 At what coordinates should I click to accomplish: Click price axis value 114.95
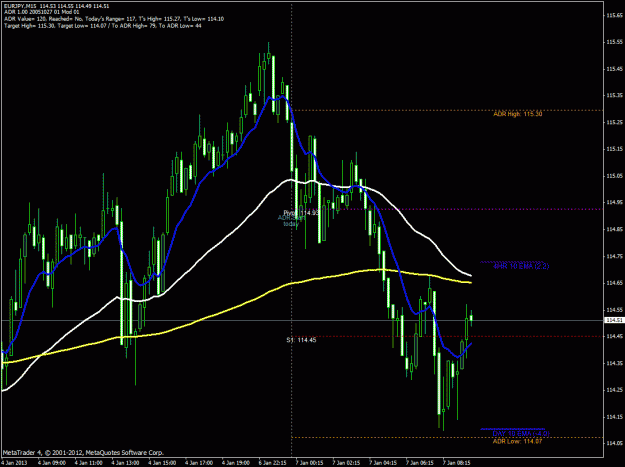614,202
